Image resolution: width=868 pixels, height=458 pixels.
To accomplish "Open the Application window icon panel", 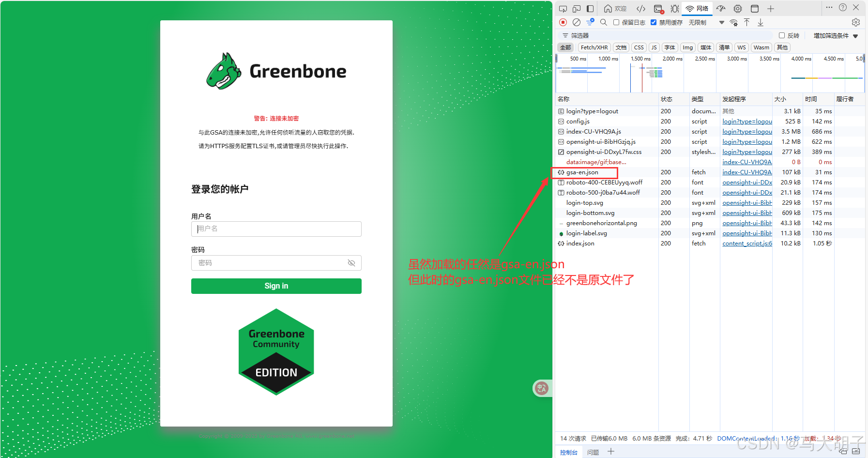I will coord(754,9).
